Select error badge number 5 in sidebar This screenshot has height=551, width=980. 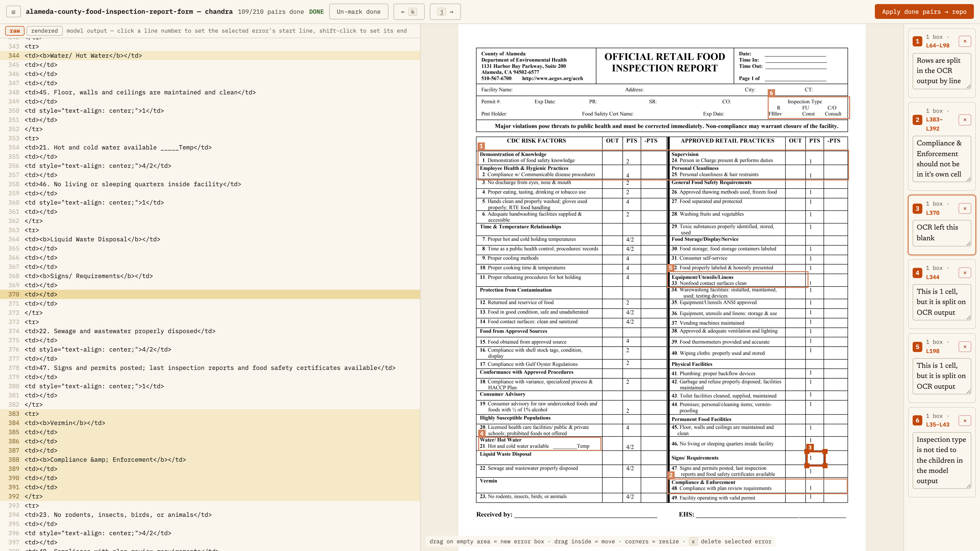(x=917, y=346)
